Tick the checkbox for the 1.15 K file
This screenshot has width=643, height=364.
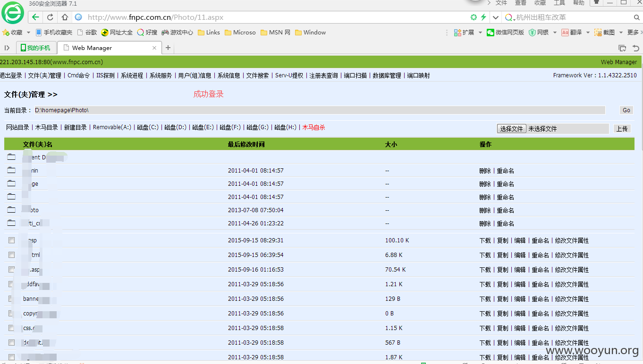[11, 328]
